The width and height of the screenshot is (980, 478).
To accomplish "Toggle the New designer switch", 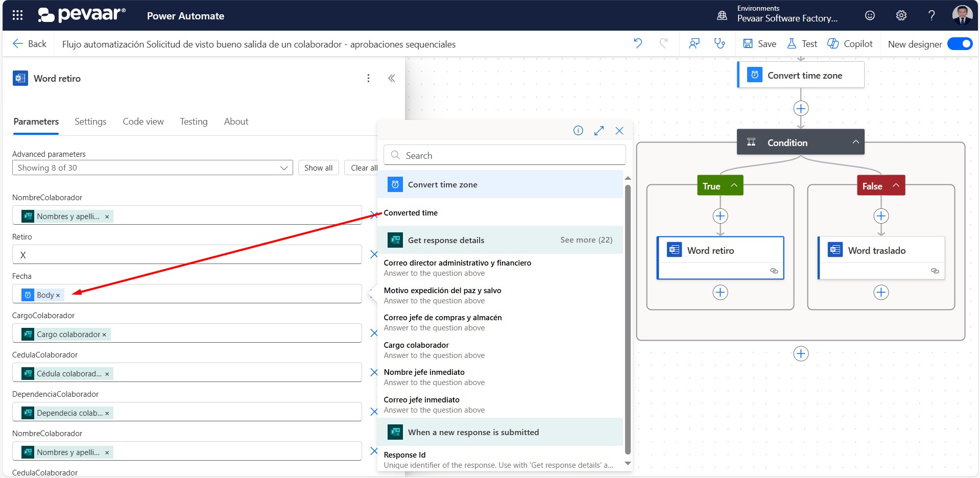I will pos(960,44).
